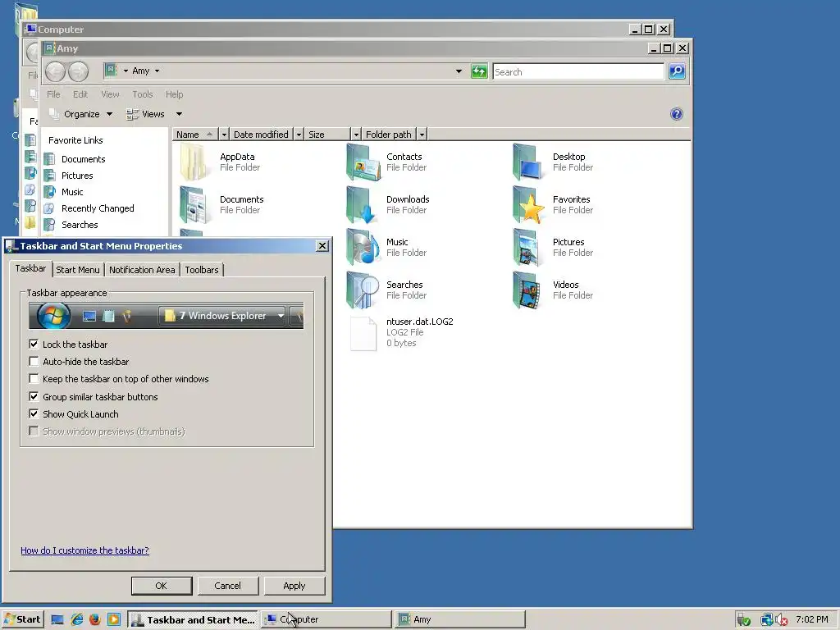Click into the Search input field
840x630 pixels.
(x=578, y=72)
